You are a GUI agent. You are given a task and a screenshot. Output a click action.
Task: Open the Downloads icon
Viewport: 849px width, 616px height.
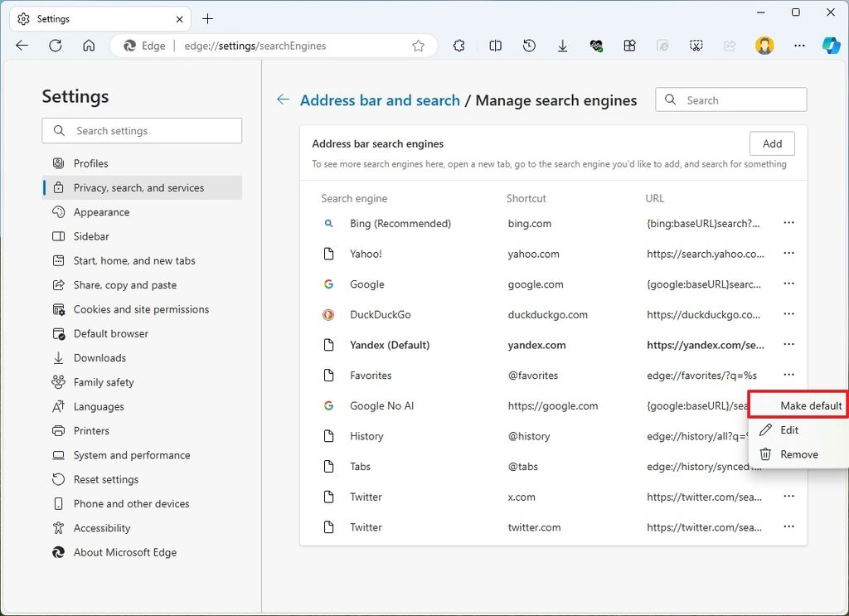click(562, 46)
